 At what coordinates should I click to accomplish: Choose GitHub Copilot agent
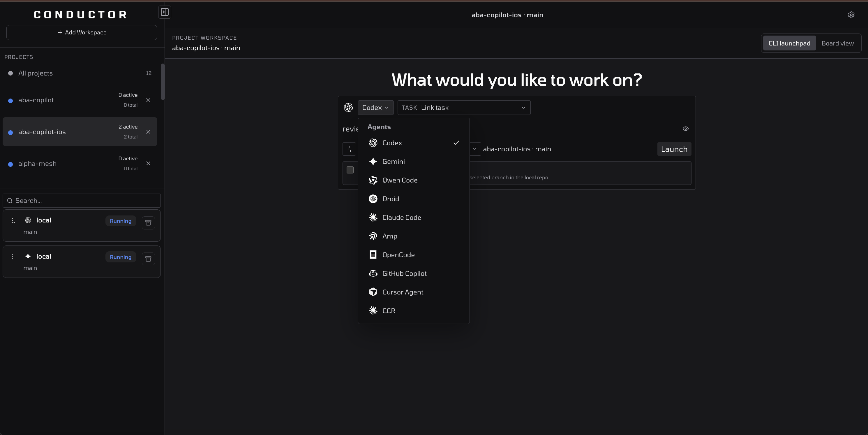tap(404, 273)
